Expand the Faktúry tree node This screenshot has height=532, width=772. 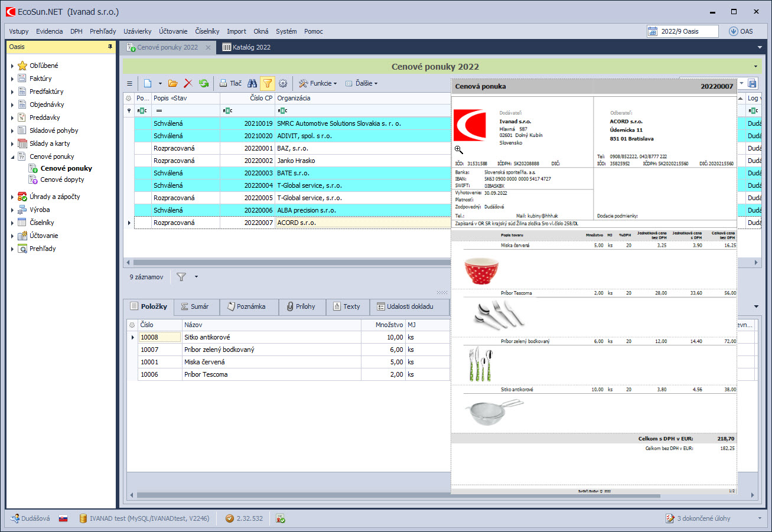coord(12,79)
